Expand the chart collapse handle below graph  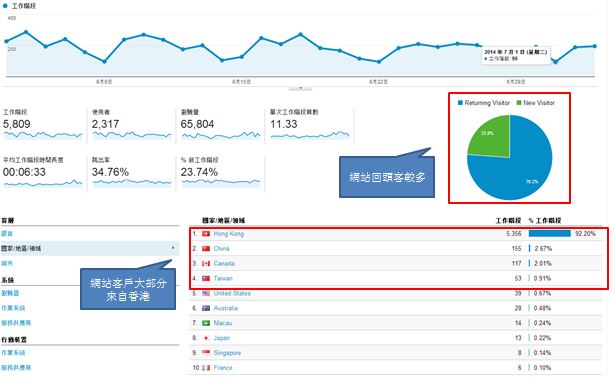click(x=300, y=88)
